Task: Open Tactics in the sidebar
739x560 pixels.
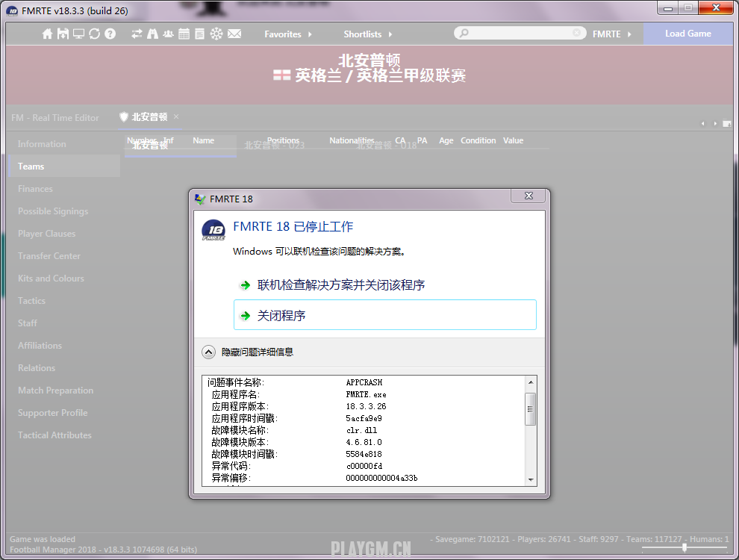Action: coord(64,301)
